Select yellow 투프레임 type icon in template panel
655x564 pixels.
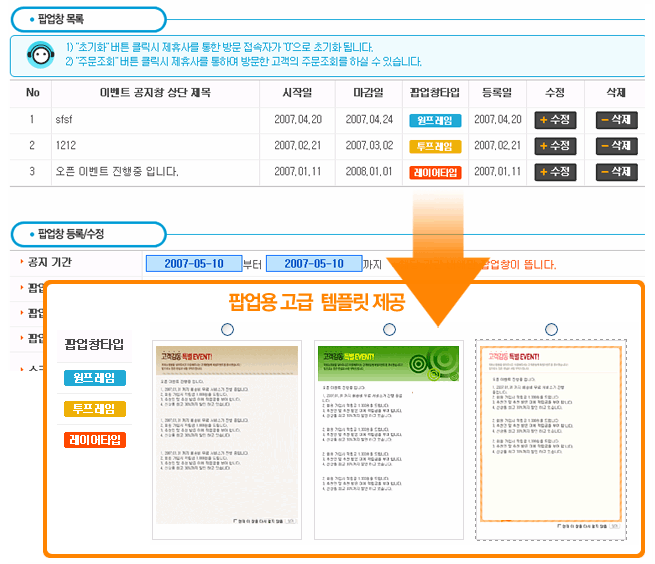click(x=94, y=408)
